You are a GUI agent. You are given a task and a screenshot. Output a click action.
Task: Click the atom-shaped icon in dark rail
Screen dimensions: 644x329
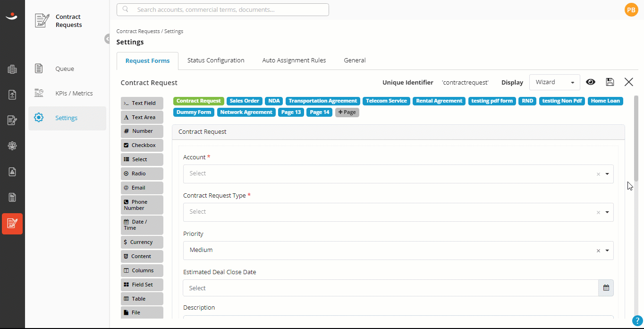(12, 146)
